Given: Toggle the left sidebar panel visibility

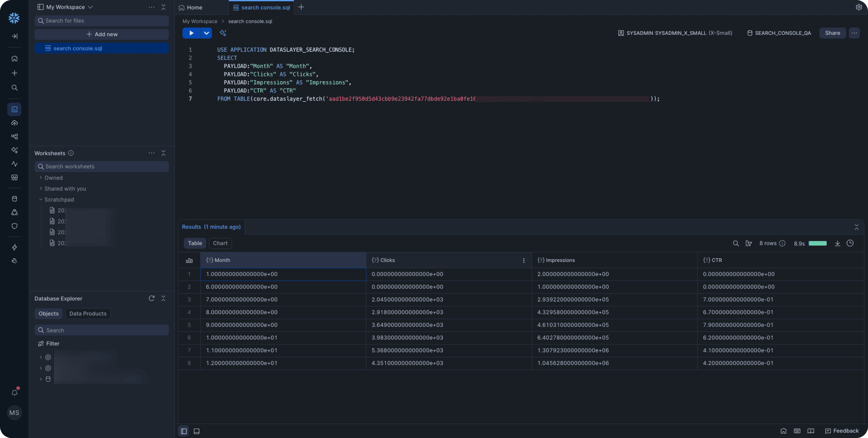Looking at the screenshot, I should [184, 431].
